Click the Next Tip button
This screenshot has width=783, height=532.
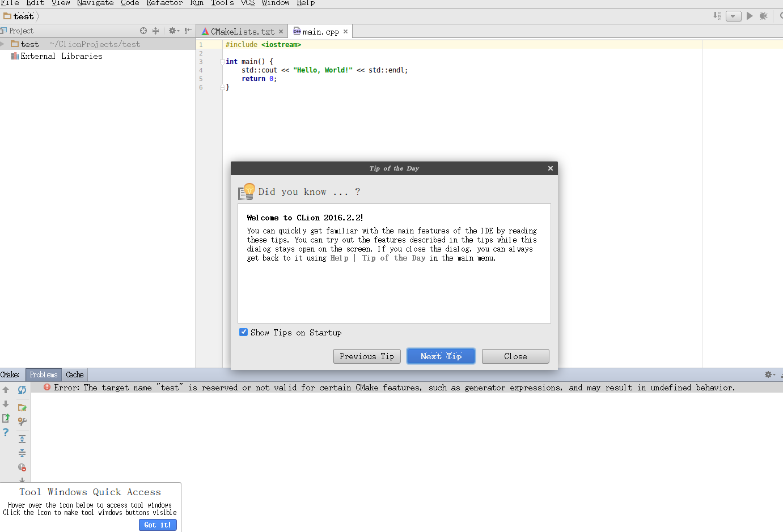(x=441, y=356)
